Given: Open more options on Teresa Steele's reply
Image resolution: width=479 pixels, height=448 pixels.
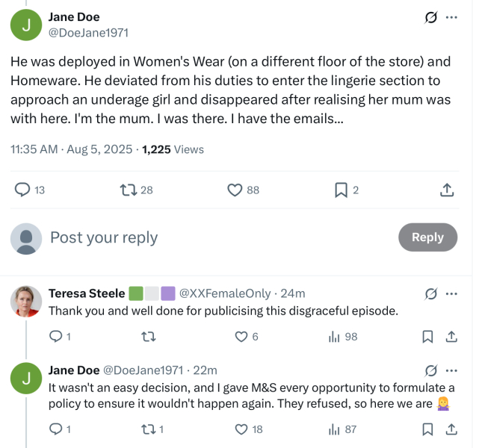Looking at the screenshot, I should click(x=451, y=293).
